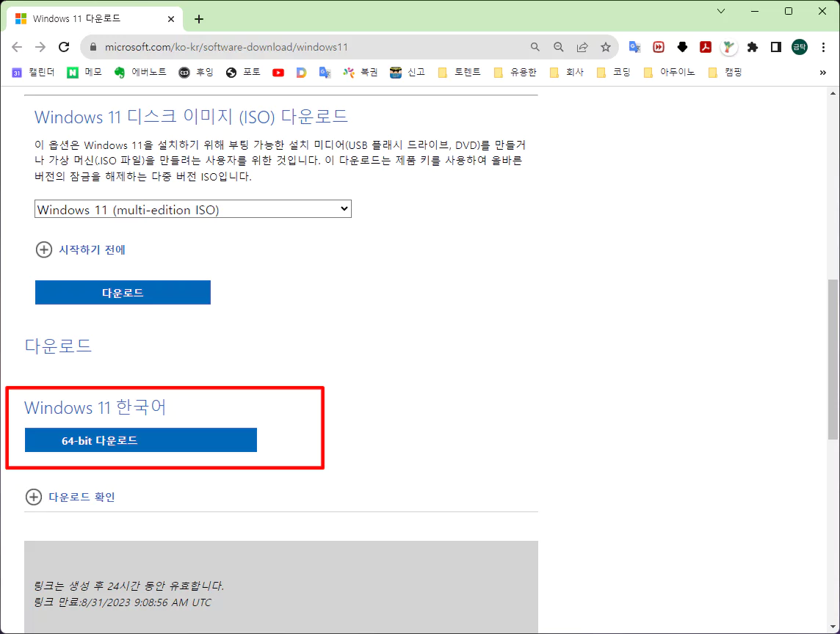Close the Windows 11 다운로드 tab

(x=171, y=19)
